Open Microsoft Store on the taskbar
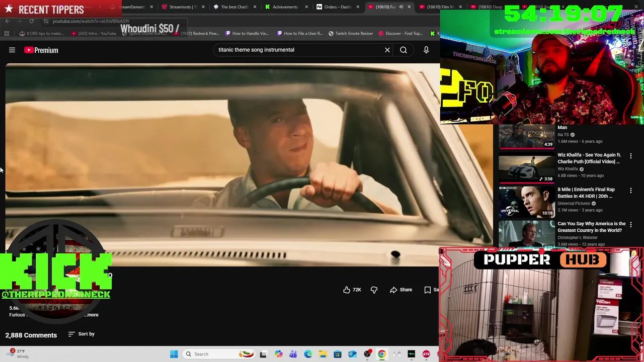 [338, 354]
